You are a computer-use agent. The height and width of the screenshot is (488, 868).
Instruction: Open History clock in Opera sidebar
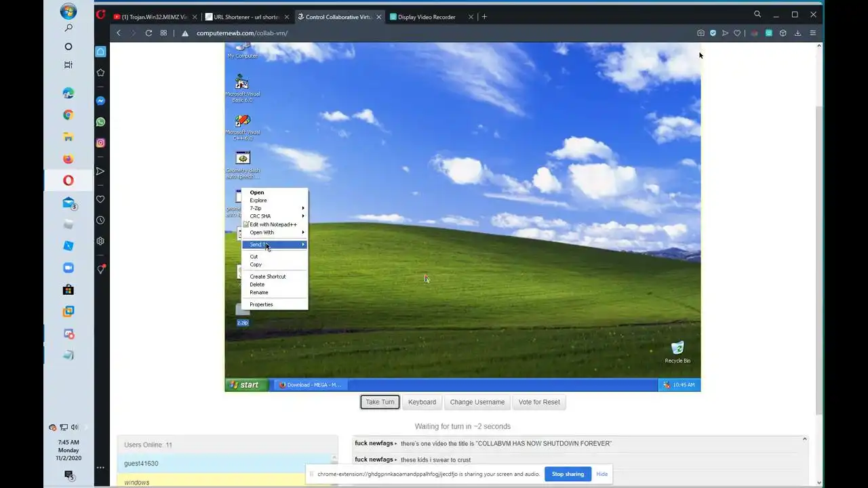click(100, 220)
